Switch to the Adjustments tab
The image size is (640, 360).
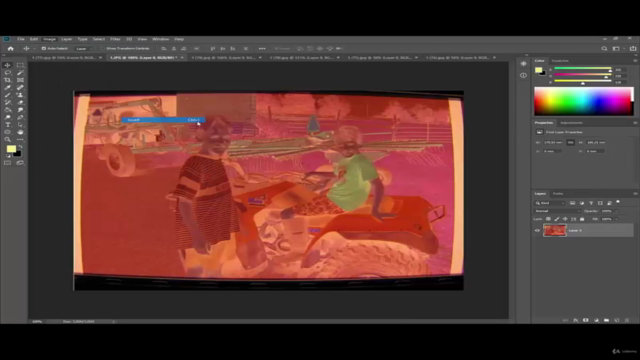point(571,123)
